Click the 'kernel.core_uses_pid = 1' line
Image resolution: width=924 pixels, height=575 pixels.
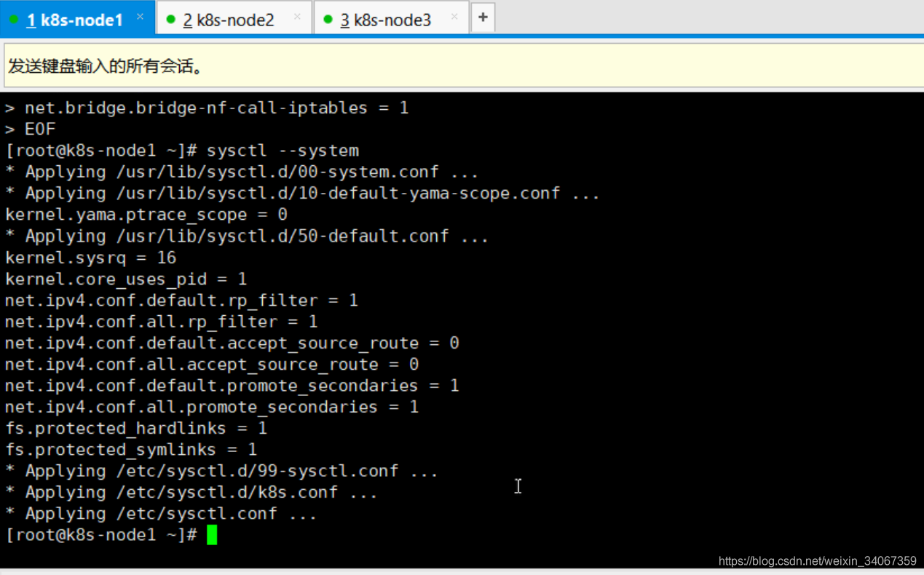(126, 279)
